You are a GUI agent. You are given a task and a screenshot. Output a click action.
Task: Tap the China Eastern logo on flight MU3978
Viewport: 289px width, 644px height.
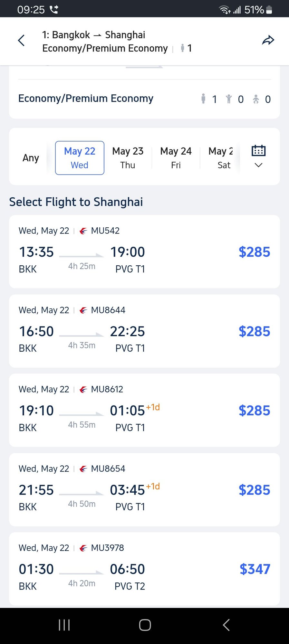click(x=83, y=548)
